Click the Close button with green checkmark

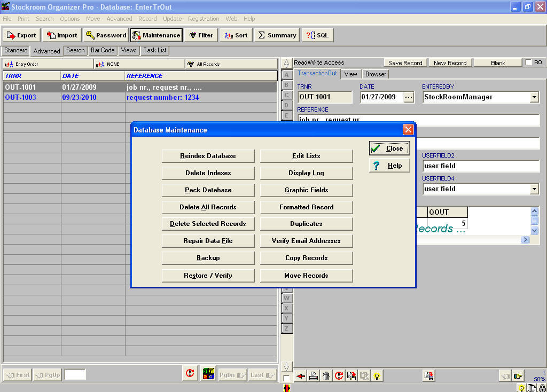389,148
